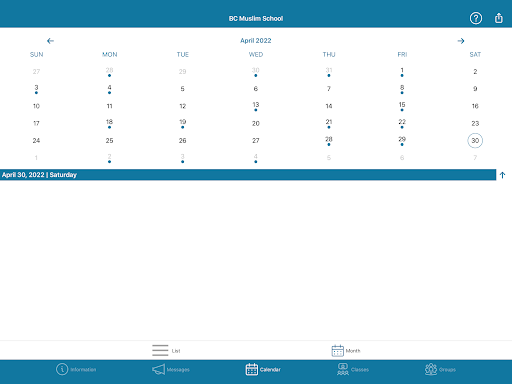The width and height of the screenshot is (512, 384).
Task: Select greyed March 30 date
Action: [x=256, y=71]
